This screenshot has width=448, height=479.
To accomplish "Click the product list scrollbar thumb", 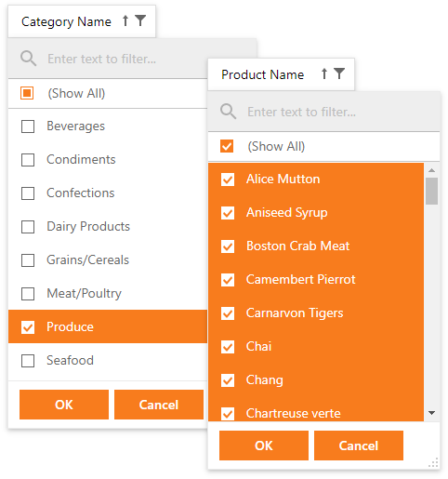I will pyautogui.click(x=431, y=191).
